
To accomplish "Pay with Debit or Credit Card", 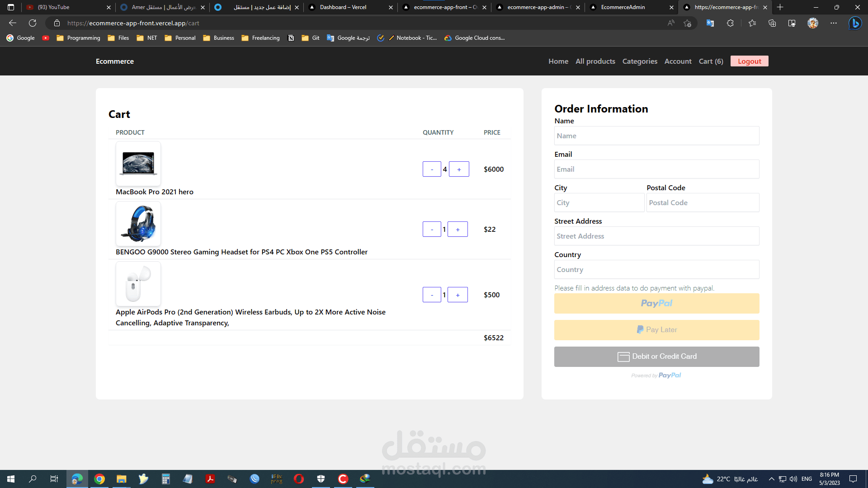I will pos(656,357).
